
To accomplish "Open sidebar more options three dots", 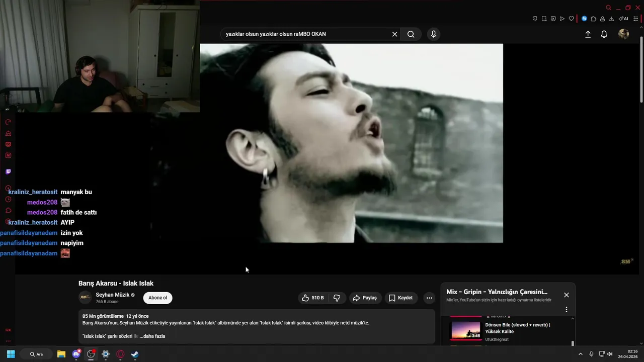I will [8, 341].
